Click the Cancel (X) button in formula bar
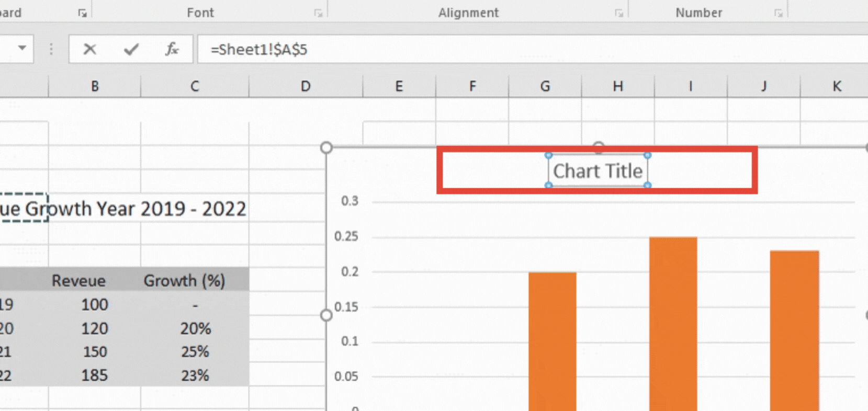This screenshot has width=868, height=411. click(x=89, y=49)
